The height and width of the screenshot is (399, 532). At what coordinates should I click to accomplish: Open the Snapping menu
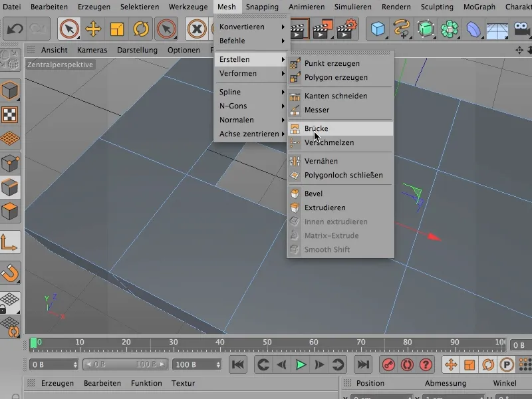coord(262,7)
